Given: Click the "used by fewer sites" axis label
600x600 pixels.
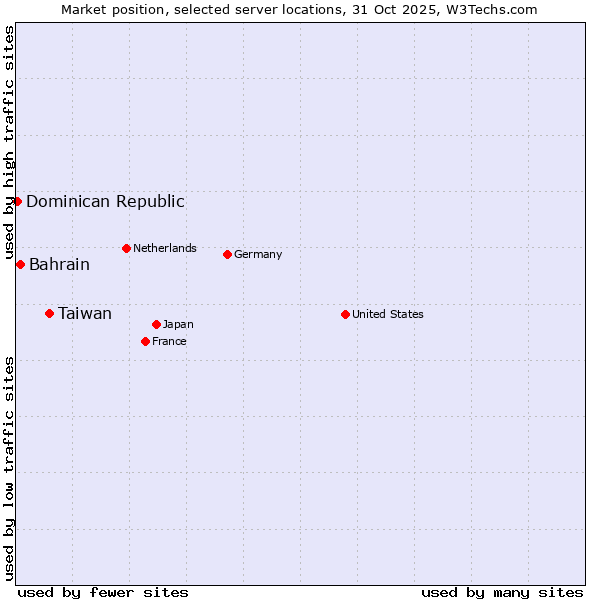Looking at the screenshot, I should (x=103, y=592).
